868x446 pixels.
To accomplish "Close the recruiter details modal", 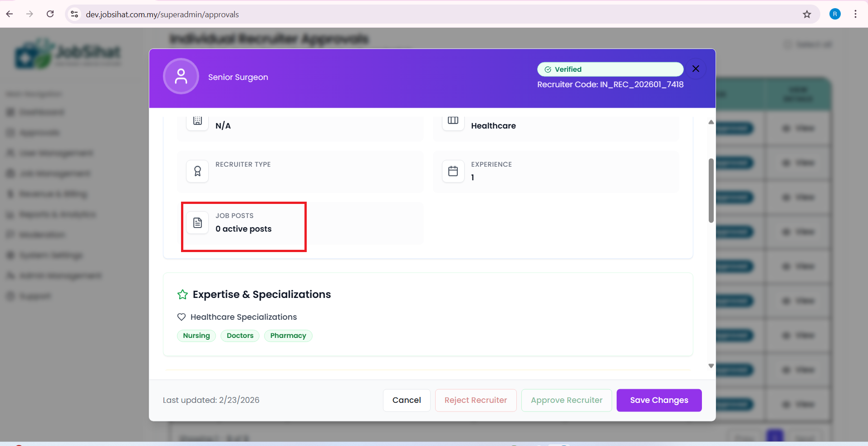I will click(x=696, y=69).
